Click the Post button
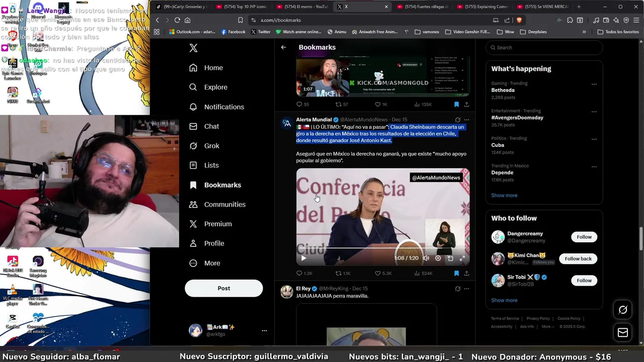This screenshot has width=644, height=362. 224,288
